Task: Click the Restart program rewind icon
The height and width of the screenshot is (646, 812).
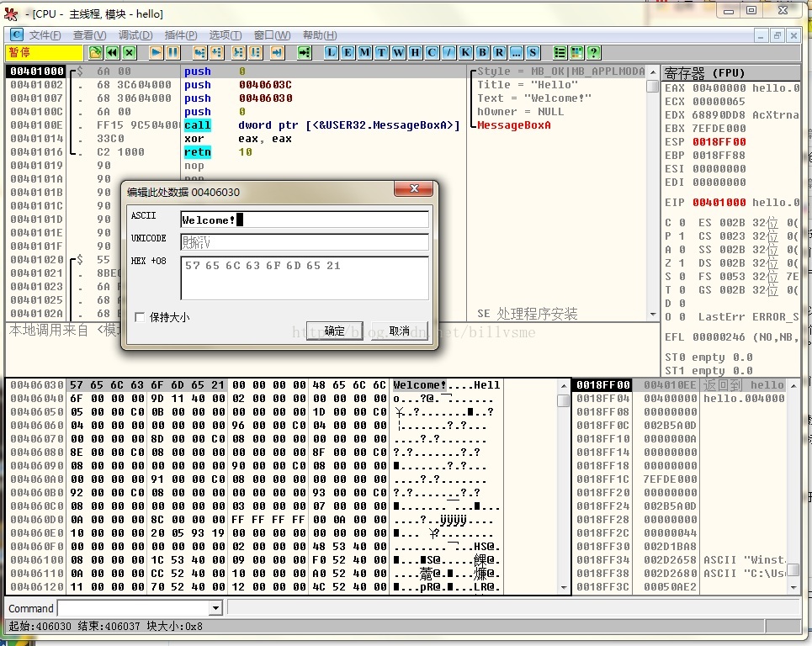Action: (x=113, y=52)
